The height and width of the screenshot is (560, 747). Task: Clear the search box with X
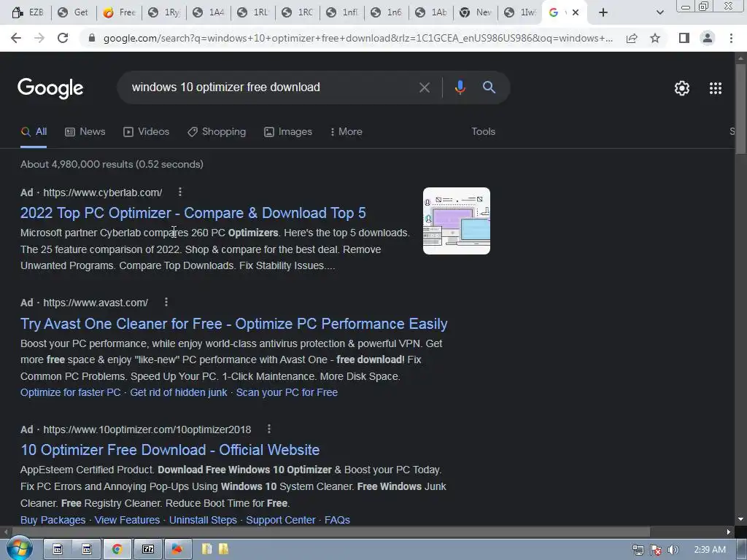[x=424, y=87]
